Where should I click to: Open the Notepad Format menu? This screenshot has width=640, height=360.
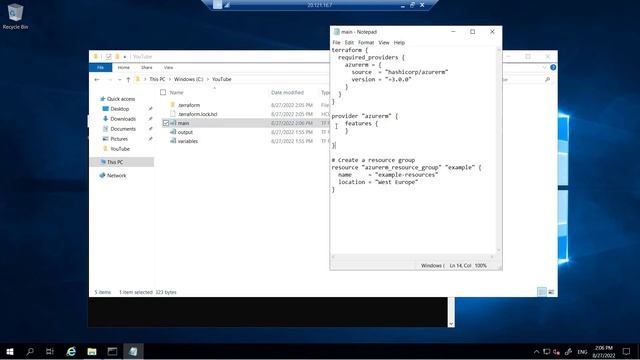pos(366,42)
